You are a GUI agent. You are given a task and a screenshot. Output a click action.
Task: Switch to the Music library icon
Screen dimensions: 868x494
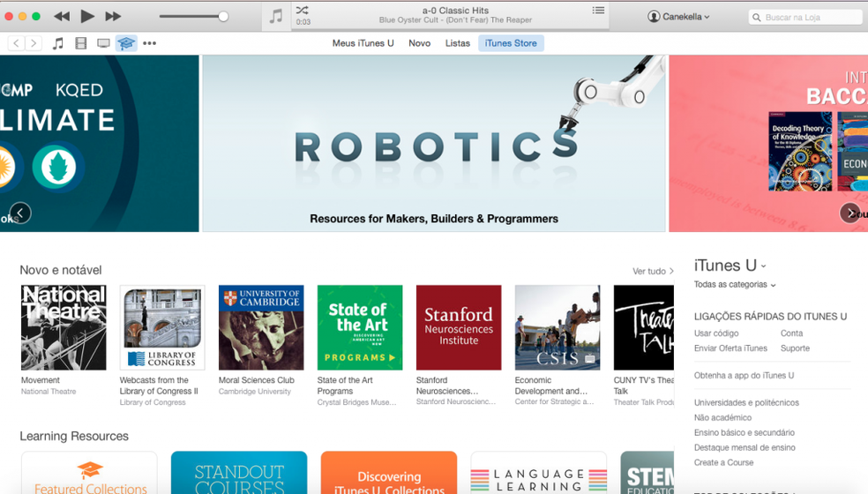pos(57,43)
